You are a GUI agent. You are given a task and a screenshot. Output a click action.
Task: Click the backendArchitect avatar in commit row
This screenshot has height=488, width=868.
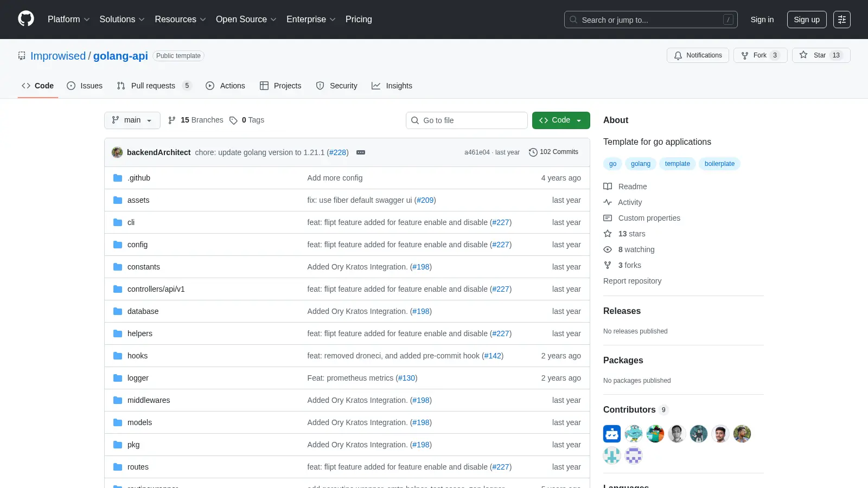coord(117,152)
